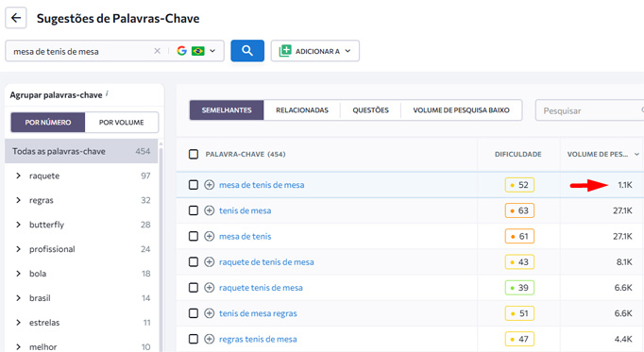Check the mesa de tenis de mesa row

coord(194,185)
